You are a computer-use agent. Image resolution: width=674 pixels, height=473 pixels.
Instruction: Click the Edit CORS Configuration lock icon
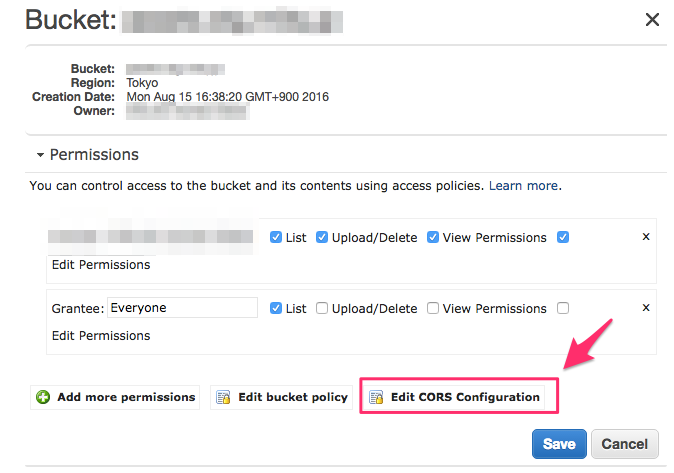pos(376,397)
